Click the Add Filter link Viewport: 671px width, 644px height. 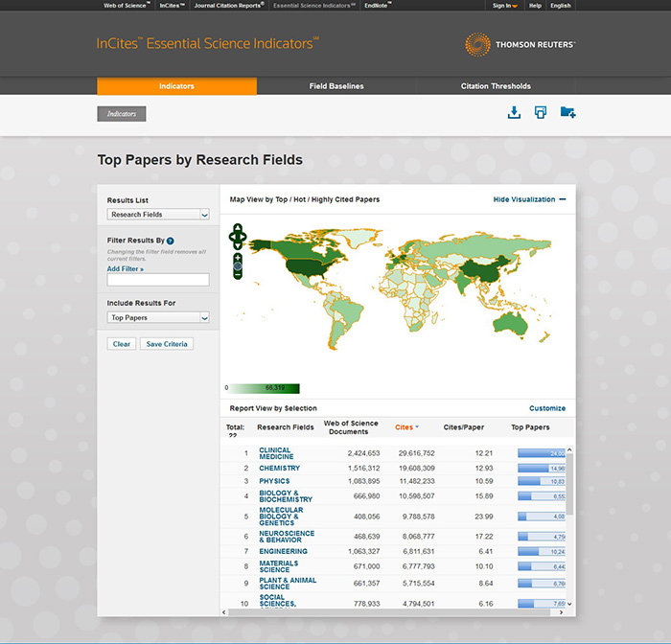click(x=125, y=268)
